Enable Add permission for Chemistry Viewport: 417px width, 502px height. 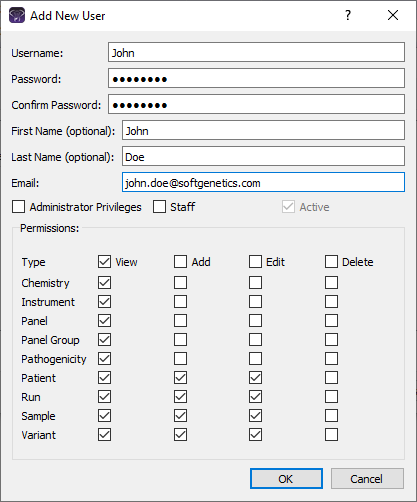[x=180, y=283]
